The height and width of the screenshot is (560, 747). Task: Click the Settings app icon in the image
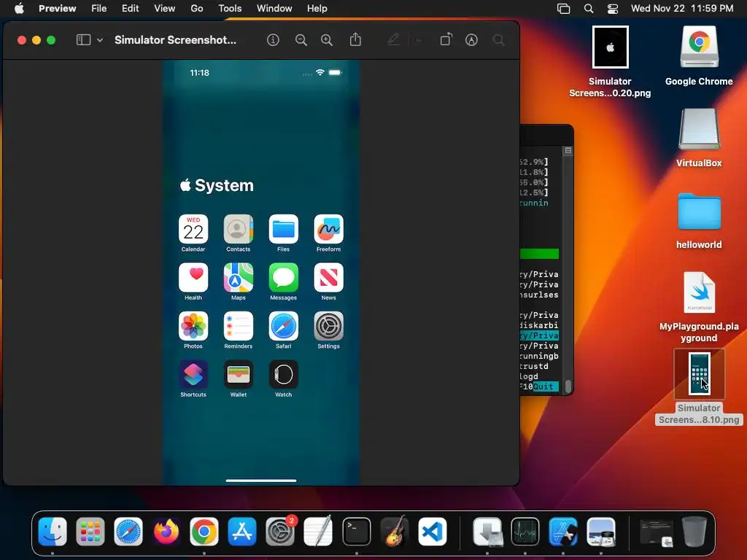pos(329,326)
